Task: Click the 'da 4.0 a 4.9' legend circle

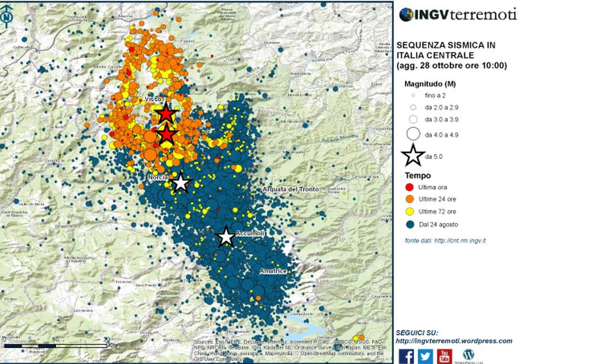Action: coord(413,133)
